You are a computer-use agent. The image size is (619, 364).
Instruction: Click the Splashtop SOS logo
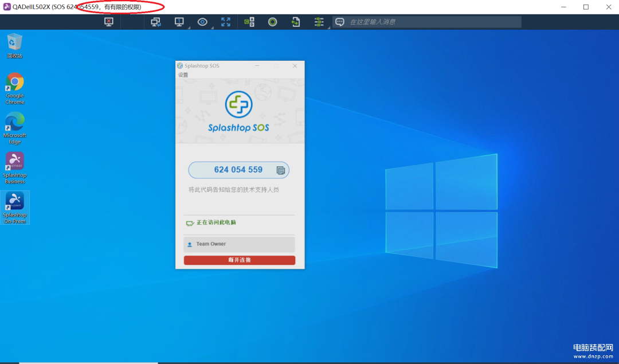click(238, 112)
